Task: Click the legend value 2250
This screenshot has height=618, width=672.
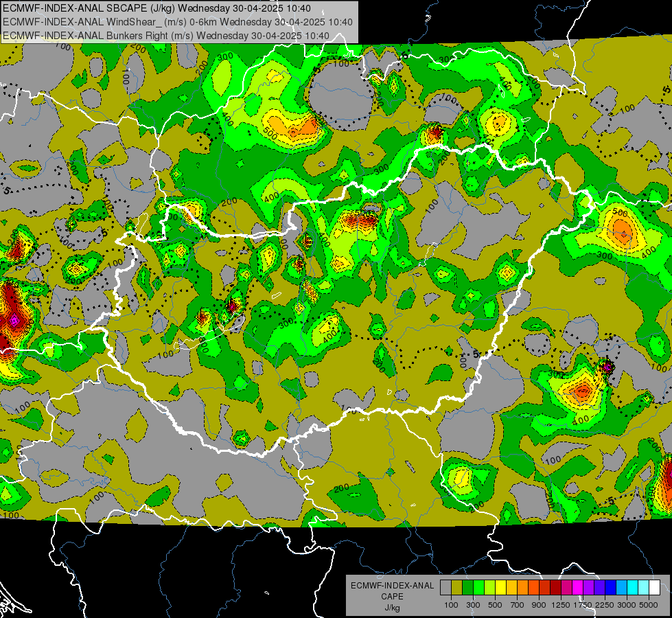Action: (605, 605)
